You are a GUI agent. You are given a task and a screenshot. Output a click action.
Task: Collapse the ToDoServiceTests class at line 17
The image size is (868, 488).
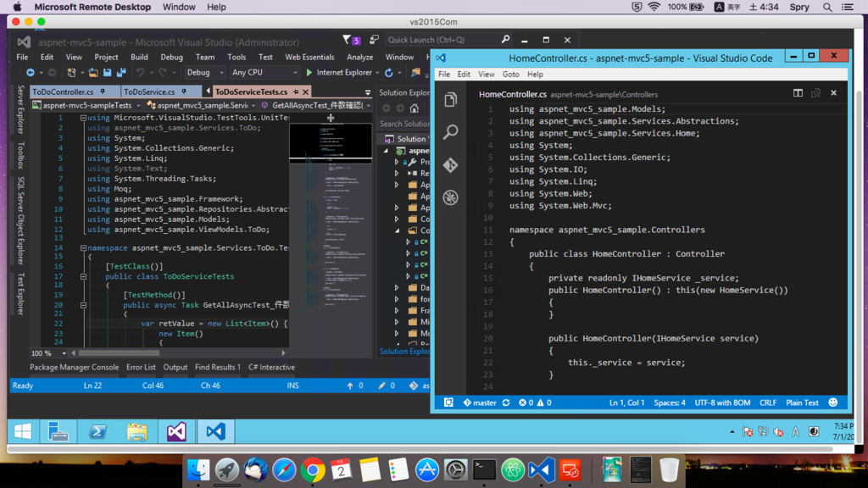pyautogui.click(x=83, y=276)
